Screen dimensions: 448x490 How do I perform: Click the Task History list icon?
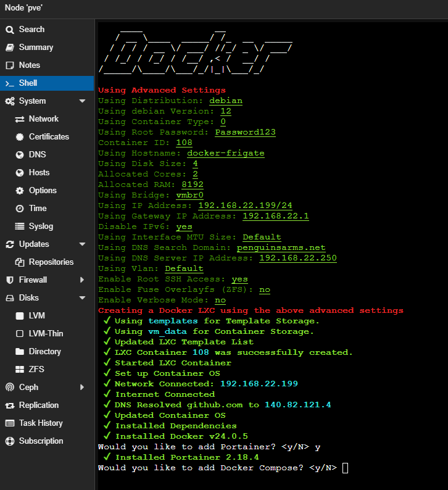tap(10, 423)
